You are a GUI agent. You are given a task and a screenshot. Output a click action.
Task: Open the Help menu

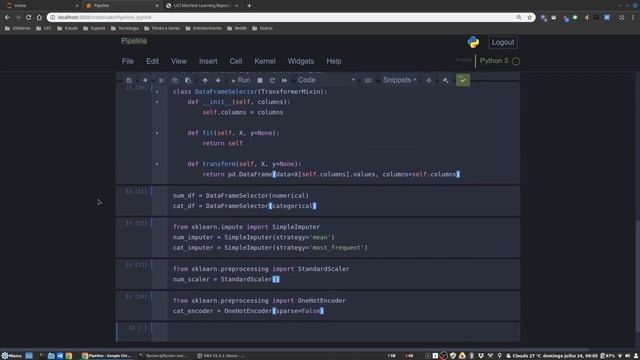[334, 61]
